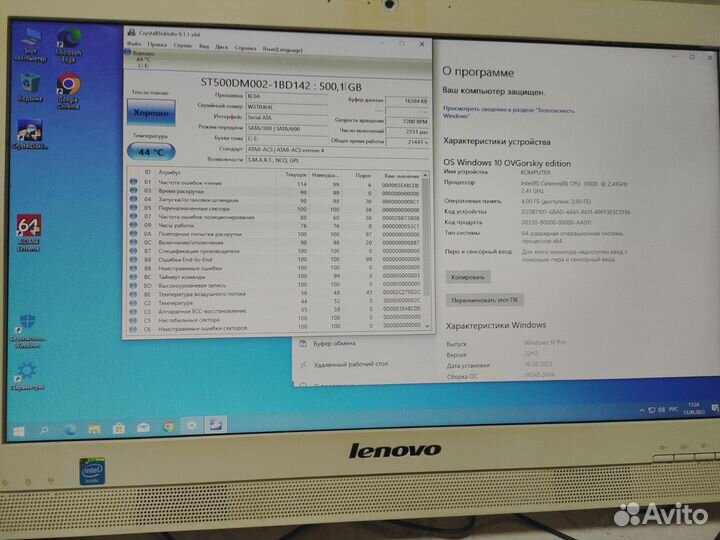720x540 pixels.
Task: Click the Порог column header
Action: point(363,176)
